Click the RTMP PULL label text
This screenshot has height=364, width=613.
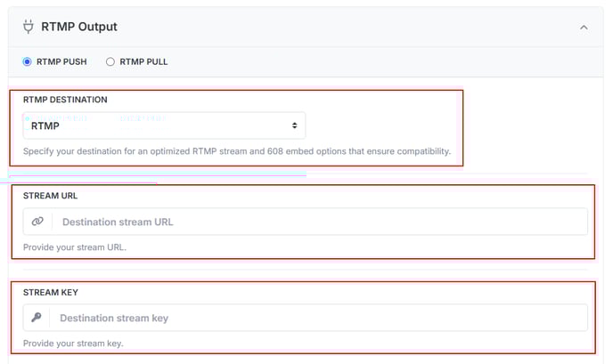(x=143, y=61)
